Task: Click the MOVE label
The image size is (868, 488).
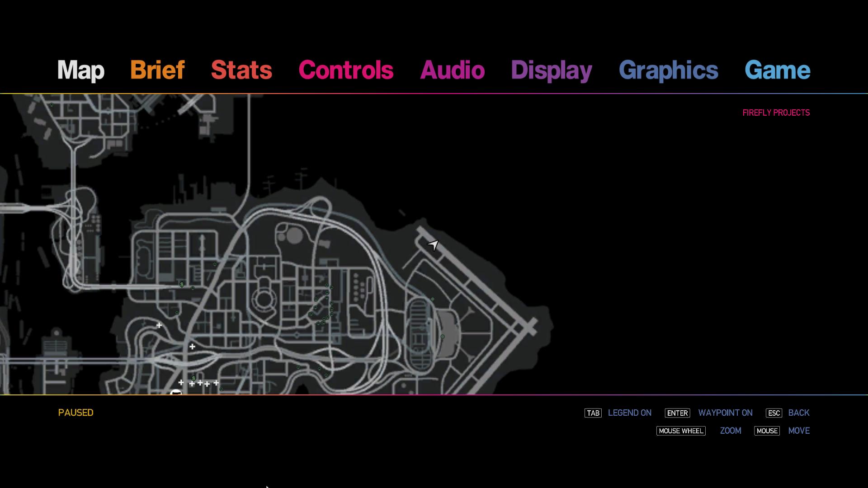Action: 799,431
